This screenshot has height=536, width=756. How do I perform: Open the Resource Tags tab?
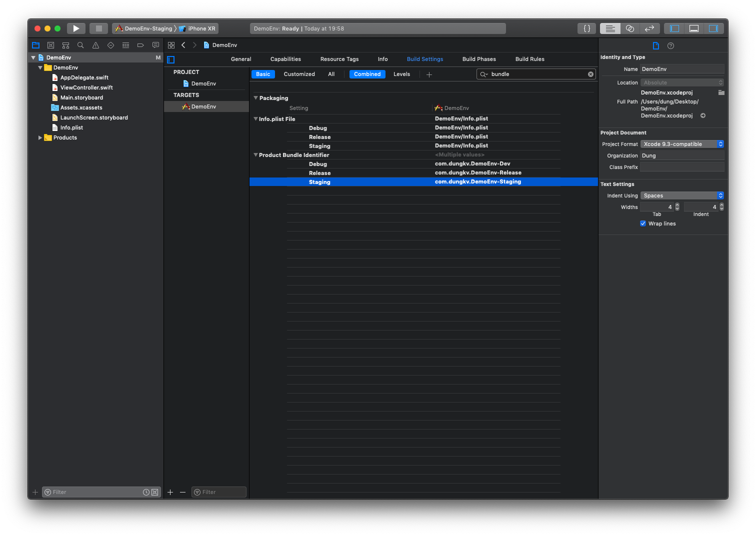(x=339, y=59)
